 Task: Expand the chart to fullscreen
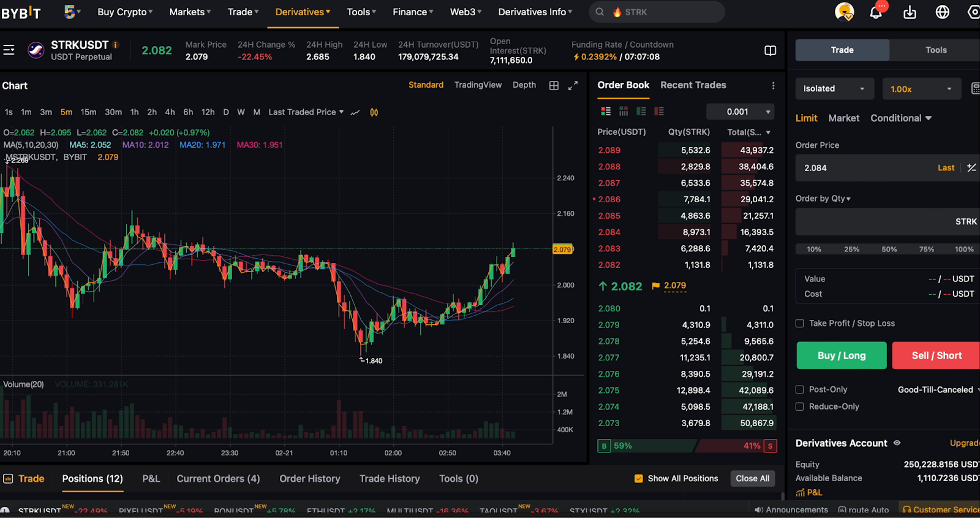point(573,86)
